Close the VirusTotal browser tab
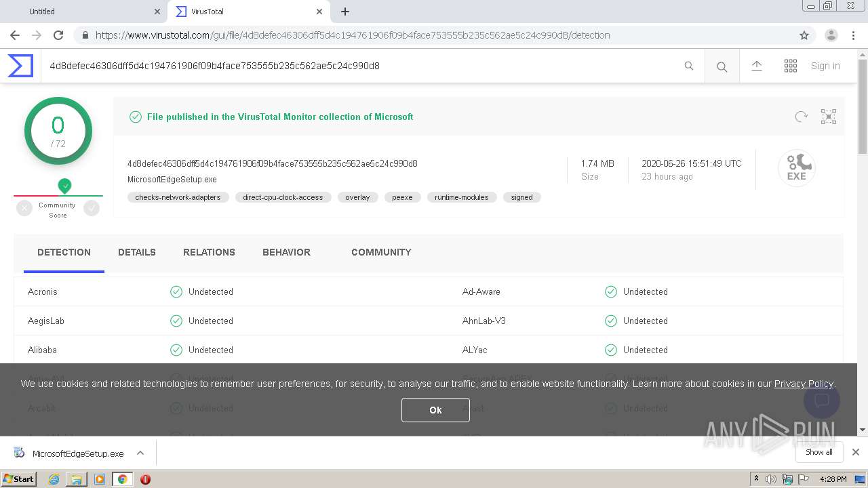 click(x=319, y=12)
